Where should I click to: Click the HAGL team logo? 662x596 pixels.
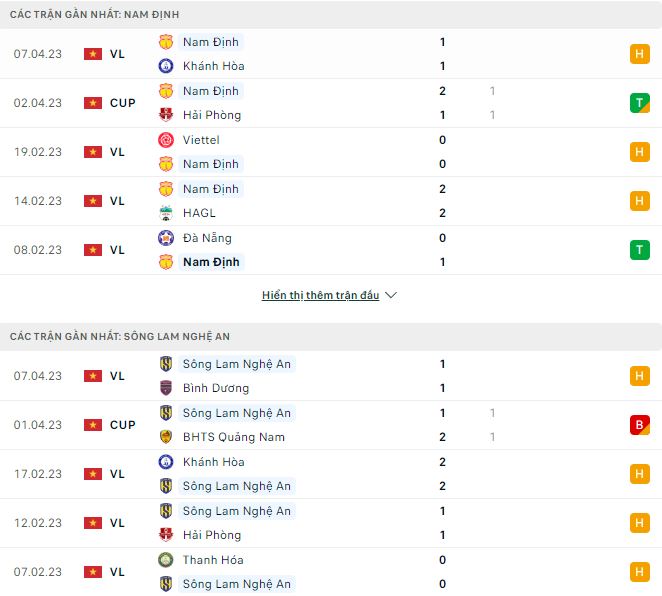tap(166, 213)
